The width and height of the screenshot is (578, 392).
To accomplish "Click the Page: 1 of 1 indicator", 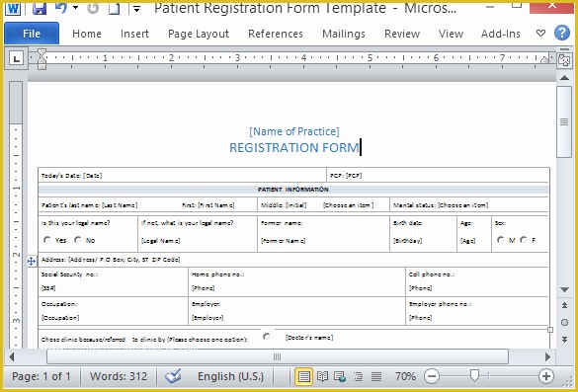I will pos(41,376).
